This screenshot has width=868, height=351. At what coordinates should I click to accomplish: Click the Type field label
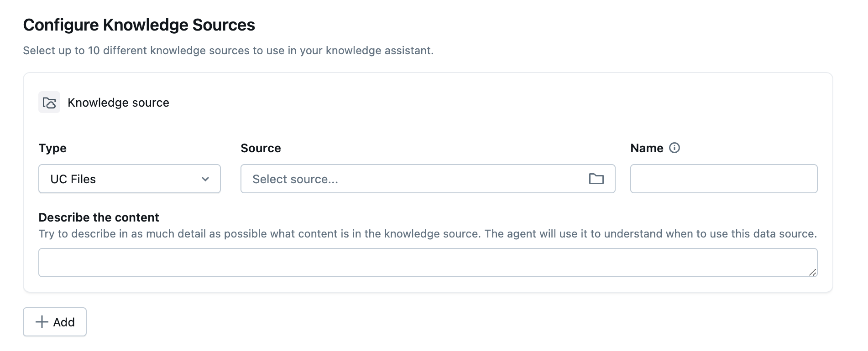(x=52, y=148)
